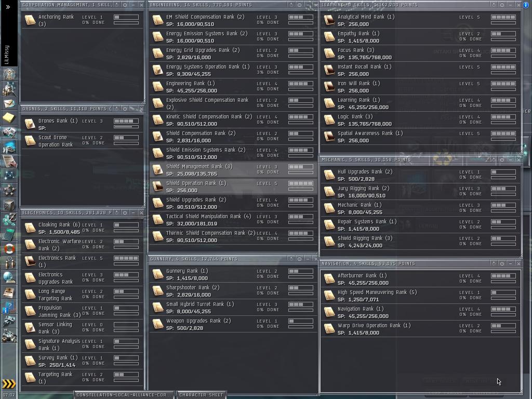Click the Hull Upgrades skill book icon

pos(329,175)
